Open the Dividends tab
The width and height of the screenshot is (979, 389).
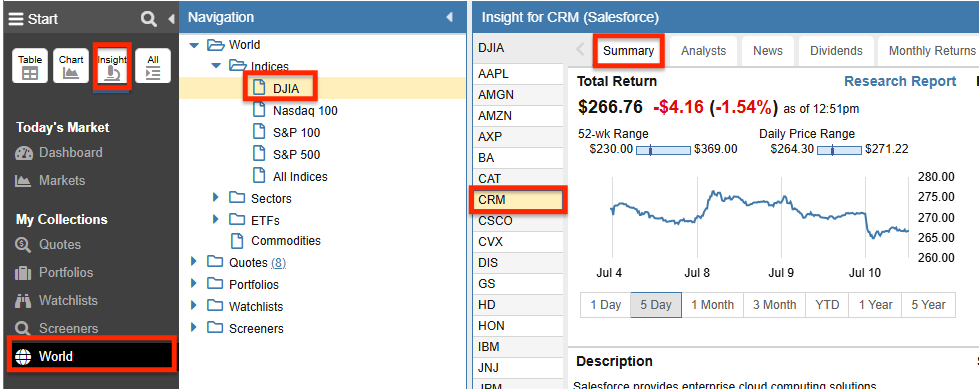836,51
